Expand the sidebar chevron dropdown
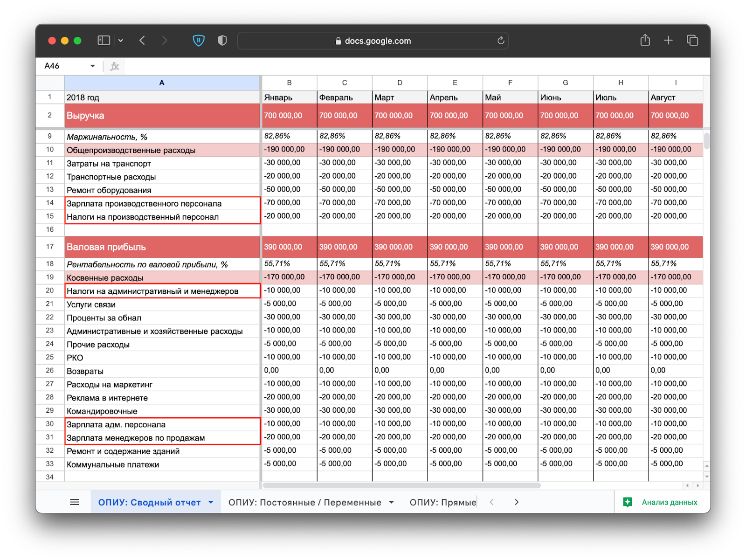The height and width of the screenshot is (560, 746). click(x=121, y=41)
